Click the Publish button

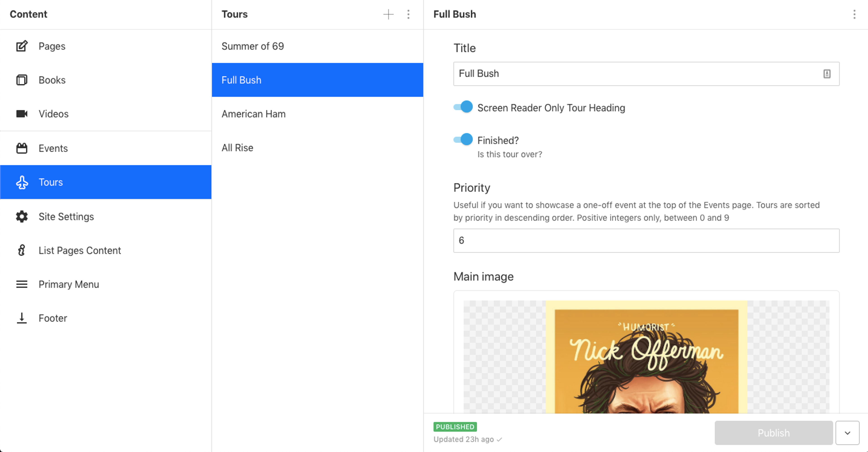pyautogui.click(x=773, y=433)
